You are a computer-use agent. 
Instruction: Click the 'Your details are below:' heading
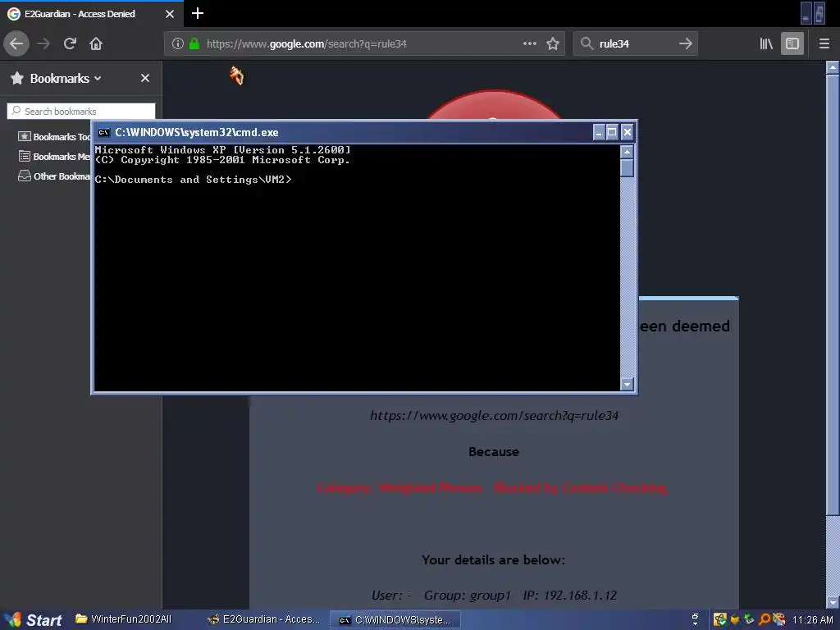[493, 559]
